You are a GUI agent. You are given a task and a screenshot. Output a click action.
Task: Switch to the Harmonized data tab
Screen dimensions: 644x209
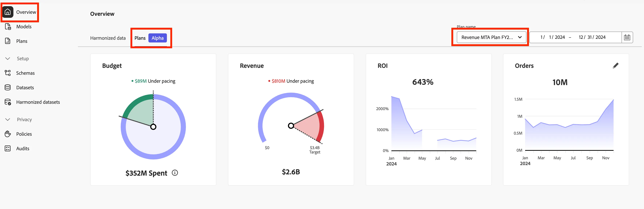click(108, 38)
